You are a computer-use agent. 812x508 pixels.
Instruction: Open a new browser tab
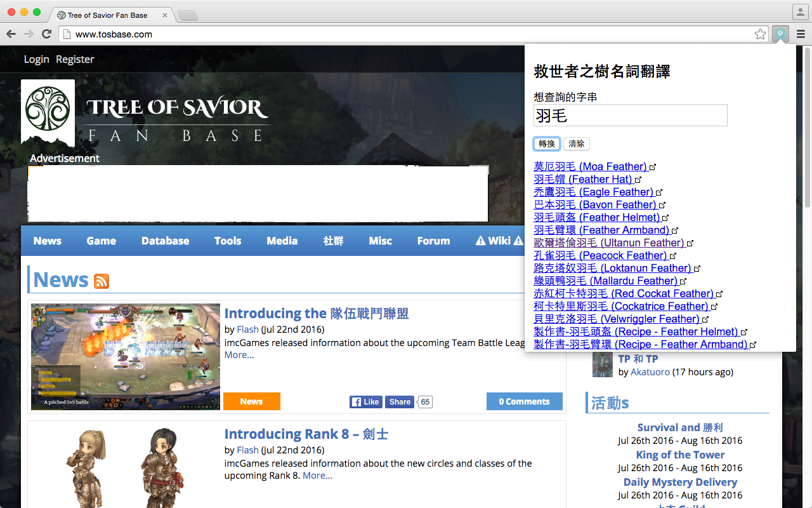pos(188,15)
